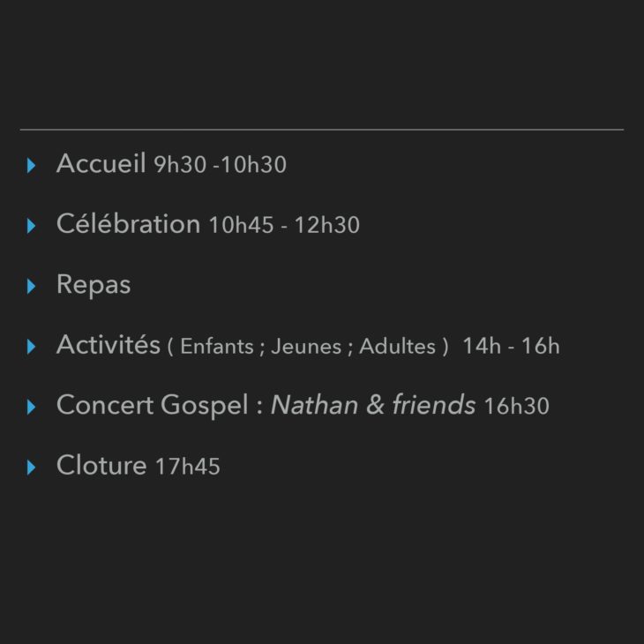Click the word Adultes in parentheses
This screenshot has width=644, height=644.
tap(398, 346)
